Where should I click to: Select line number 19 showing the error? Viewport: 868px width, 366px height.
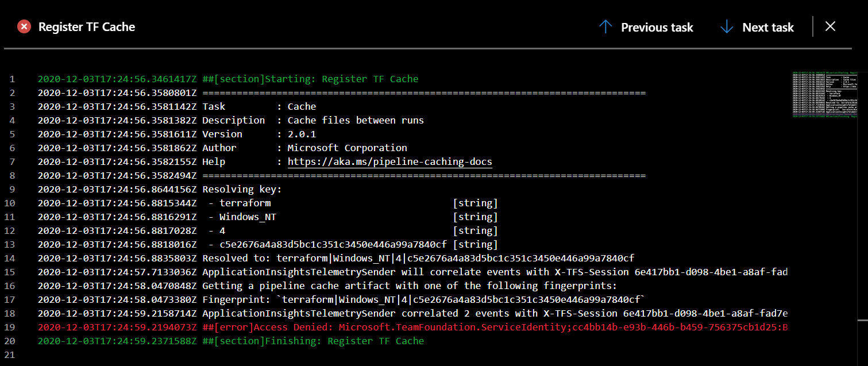(12, 327)
